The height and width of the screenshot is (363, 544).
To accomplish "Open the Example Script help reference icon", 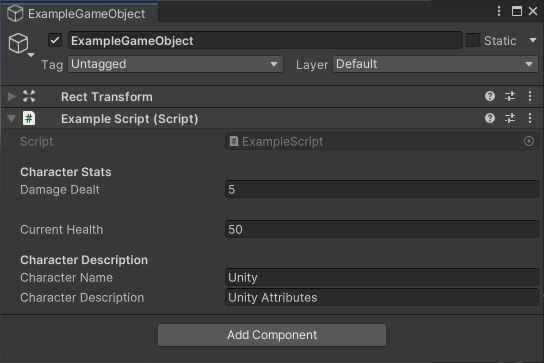I will [490, 118].
